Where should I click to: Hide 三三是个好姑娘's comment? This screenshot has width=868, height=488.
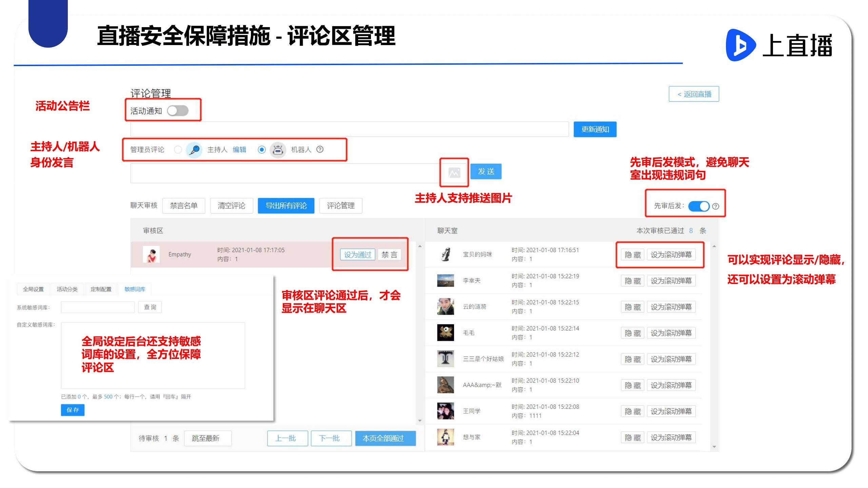[x=633, y=359]
